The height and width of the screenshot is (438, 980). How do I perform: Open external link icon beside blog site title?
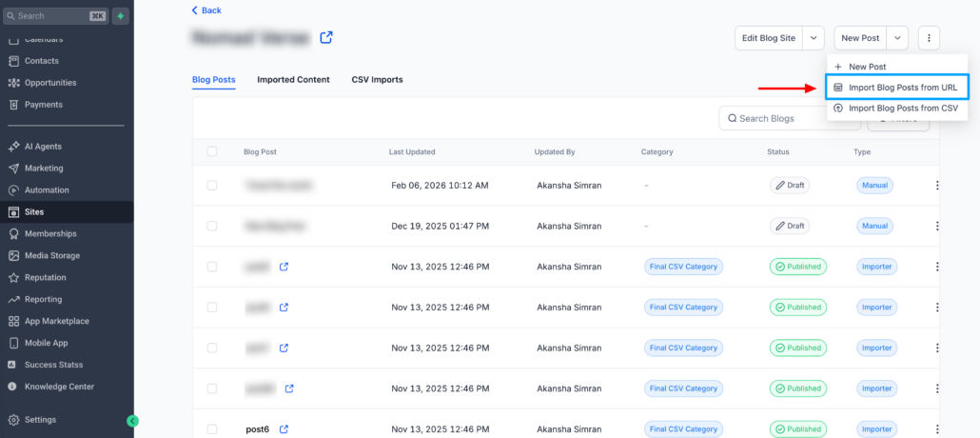[326, 37]
